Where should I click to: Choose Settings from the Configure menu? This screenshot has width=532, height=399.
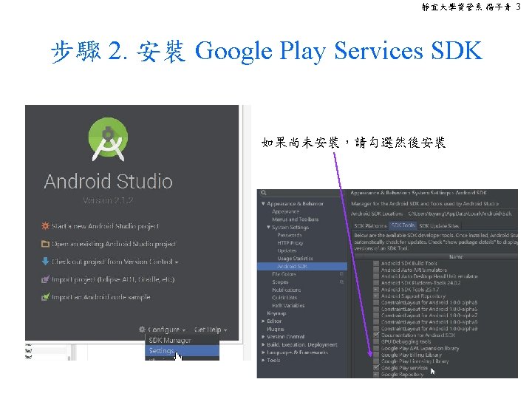point(183,350)
